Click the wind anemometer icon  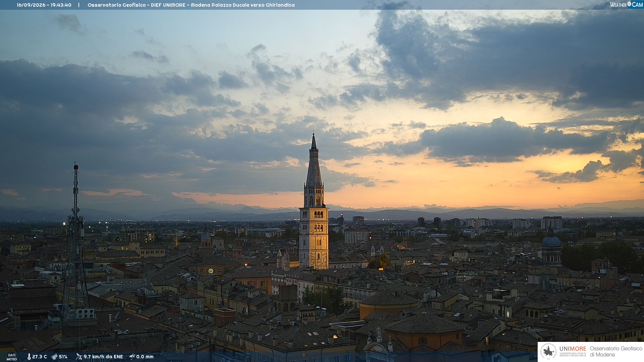79,357
